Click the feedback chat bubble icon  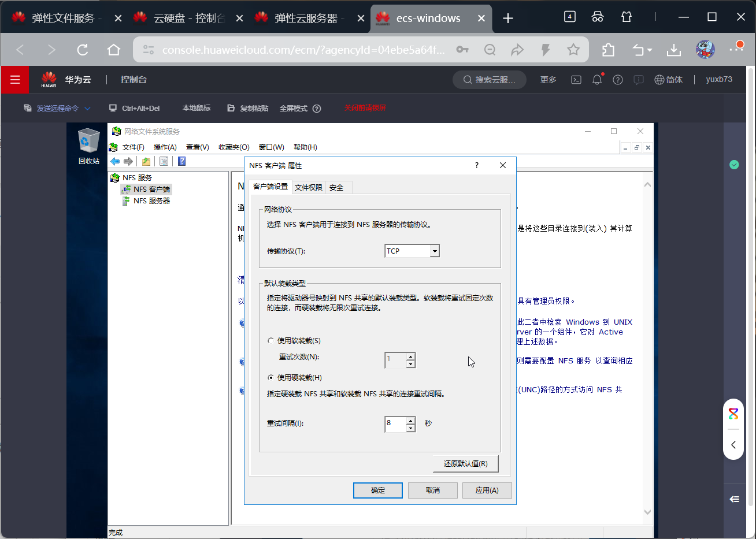(x=639, y=80)
